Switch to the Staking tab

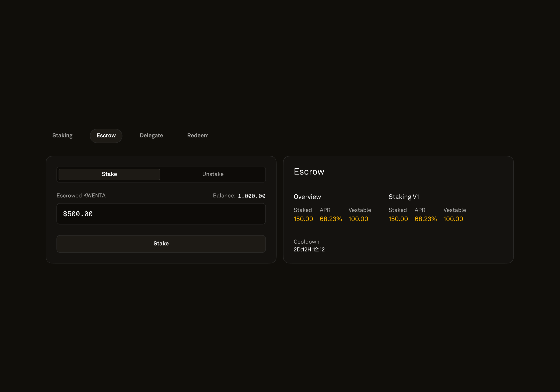[63, 136]
